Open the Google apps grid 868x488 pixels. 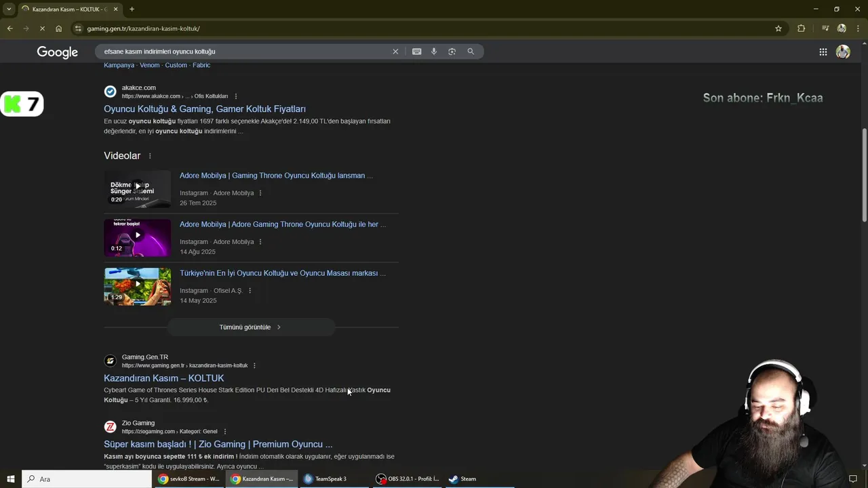823,52
